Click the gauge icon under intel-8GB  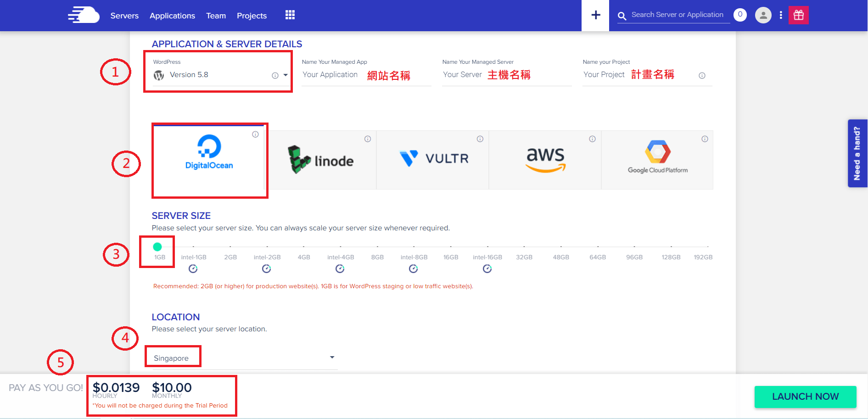coord(414,268)
